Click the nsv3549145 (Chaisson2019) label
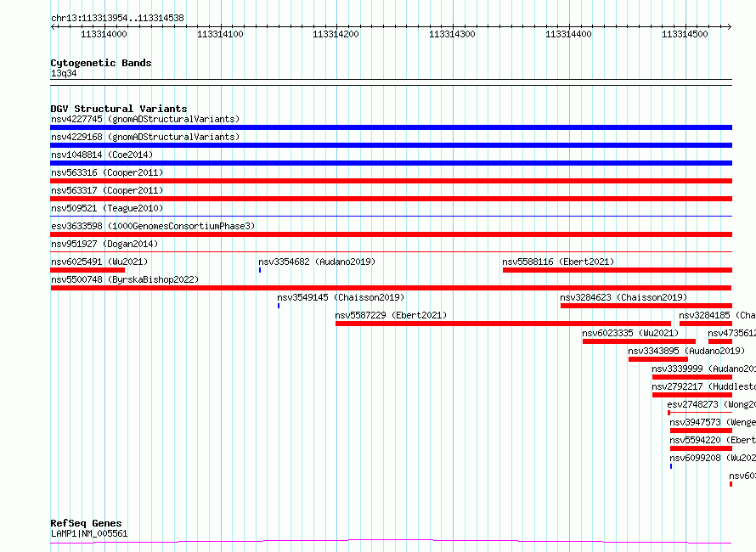 click(x=341, y=297)
